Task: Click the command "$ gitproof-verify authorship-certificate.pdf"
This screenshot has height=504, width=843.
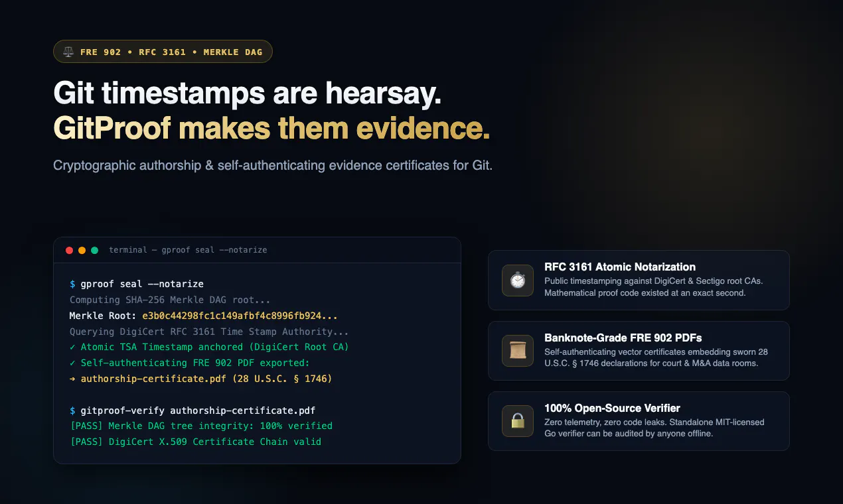Action: point(192,410)
